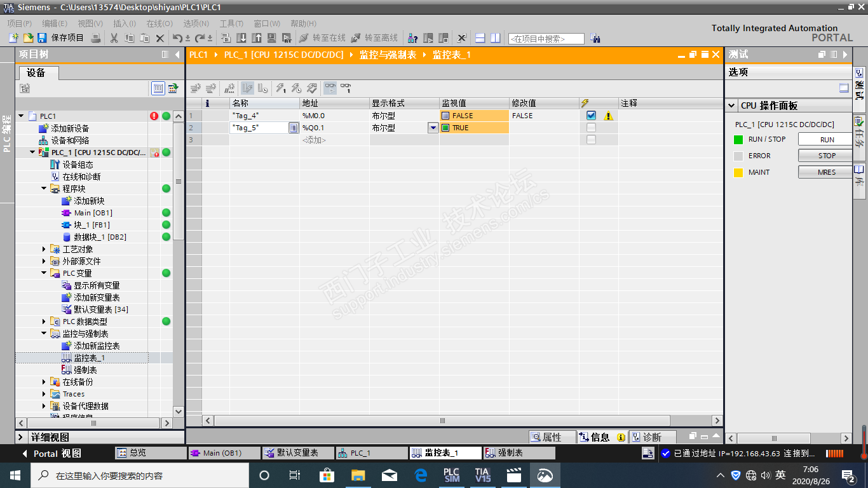Upload from device with toolbar icon
Viewport: 868px width, 488px height.
257,38
